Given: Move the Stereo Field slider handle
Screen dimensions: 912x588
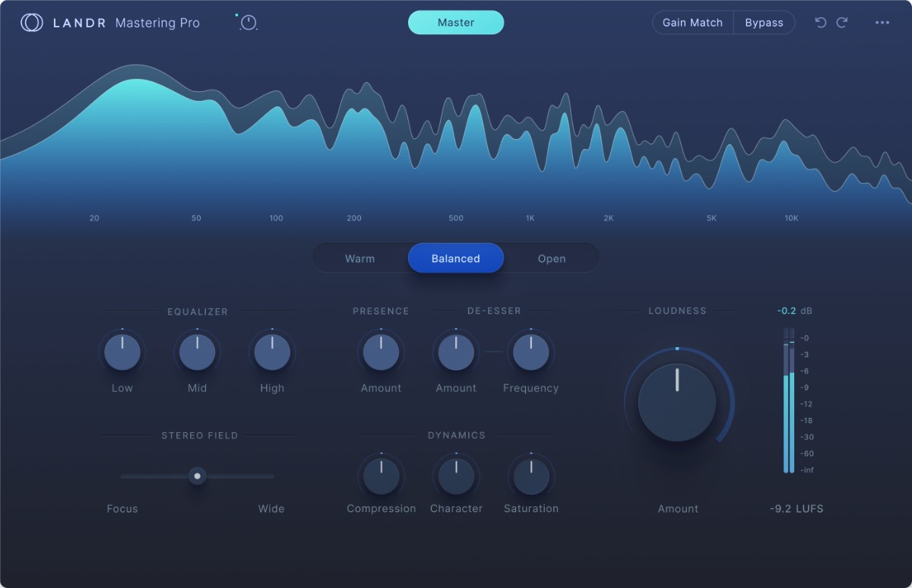Looking at the screenshot, I should coord(197,476).
